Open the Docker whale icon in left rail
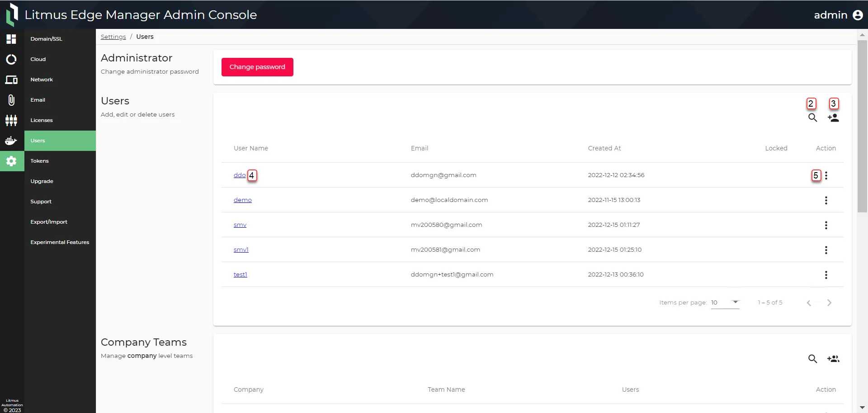 click(11, 141)
